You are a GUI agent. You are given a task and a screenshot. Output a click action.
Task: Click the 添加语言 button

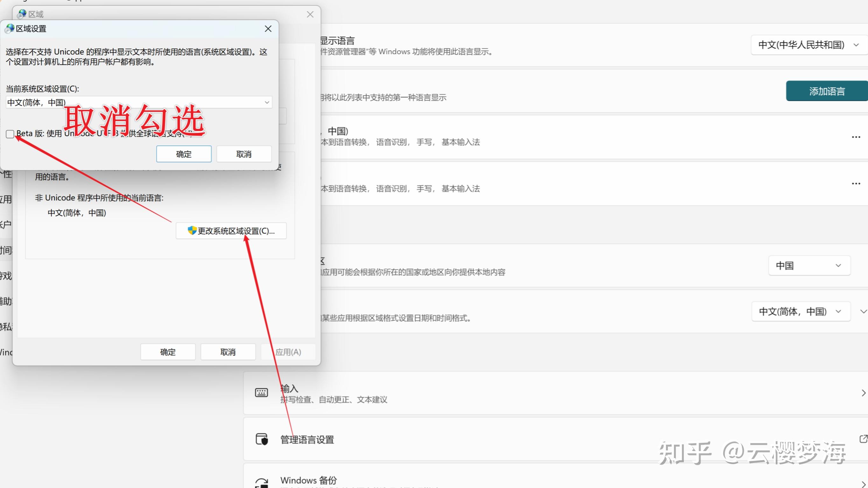(x=827, y=91)
